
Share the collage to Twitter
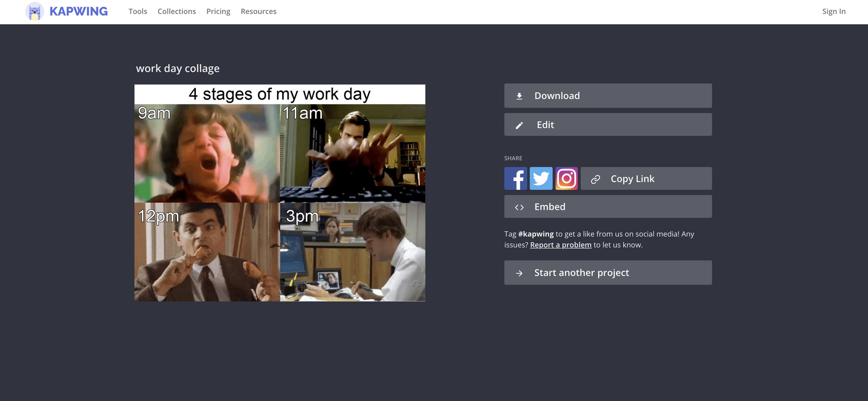(541, 178)
